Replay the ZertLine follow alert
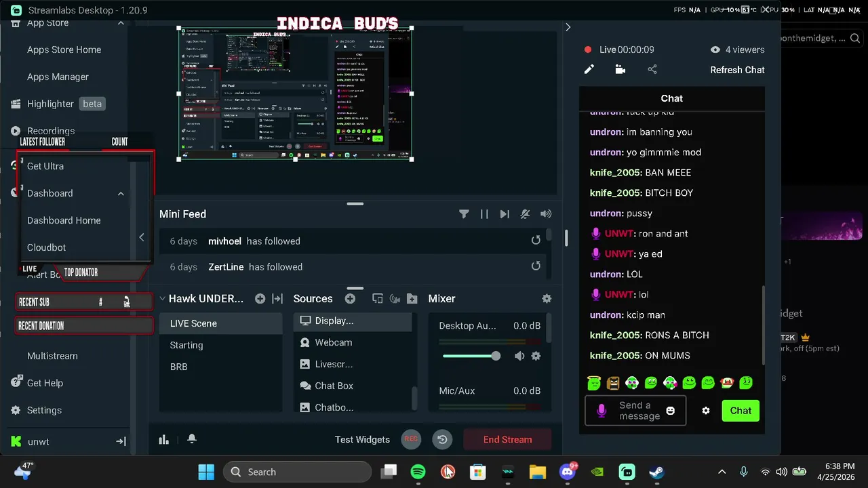The image size is (868, 488). (x=536, y=266)
